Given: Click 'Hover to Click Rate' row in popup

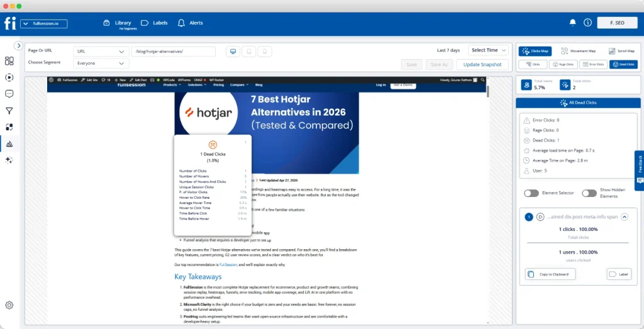Looking at the screenshot, I should click(213, 197).
